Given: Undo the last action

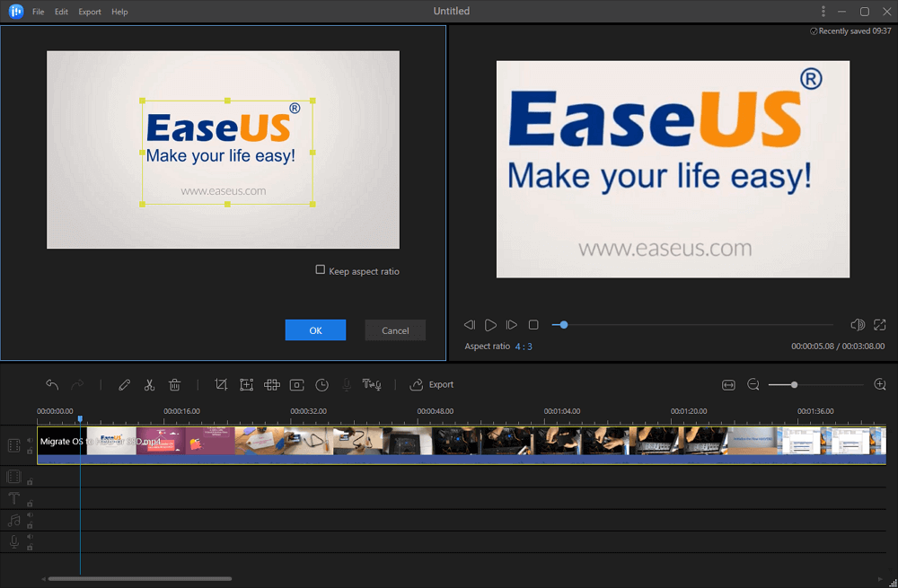Looking at the screenshot, I should [x=52, y=385].
